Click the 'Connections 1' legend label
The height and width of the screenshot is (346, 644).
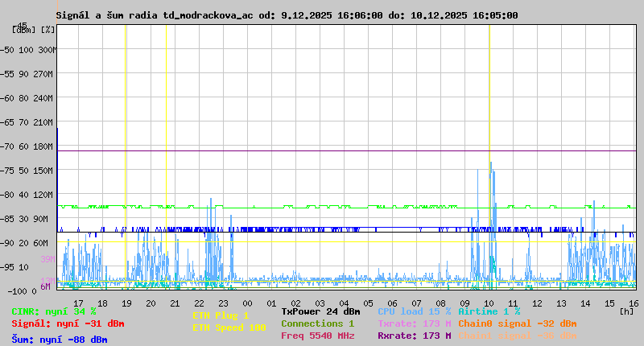tap(317, 323)
